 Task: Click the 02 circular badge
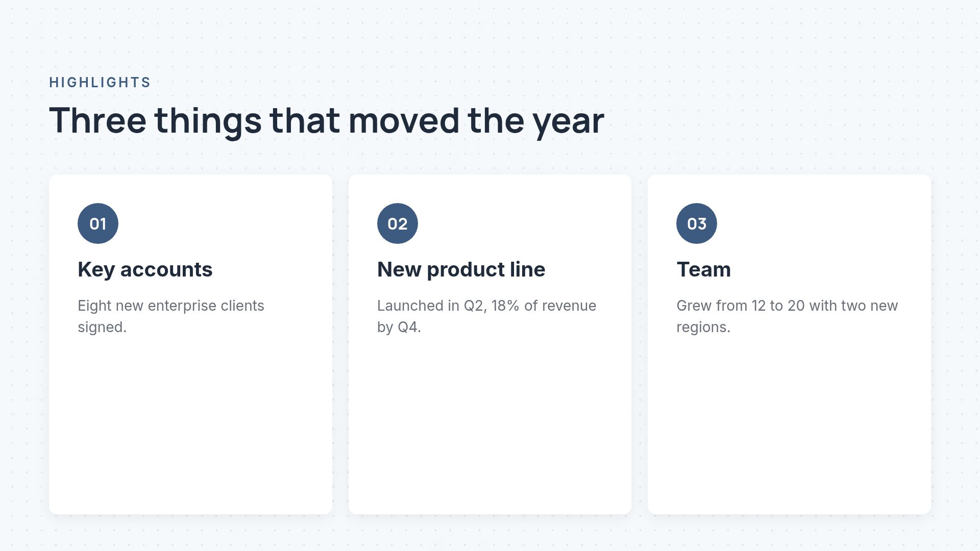(398, 223)
